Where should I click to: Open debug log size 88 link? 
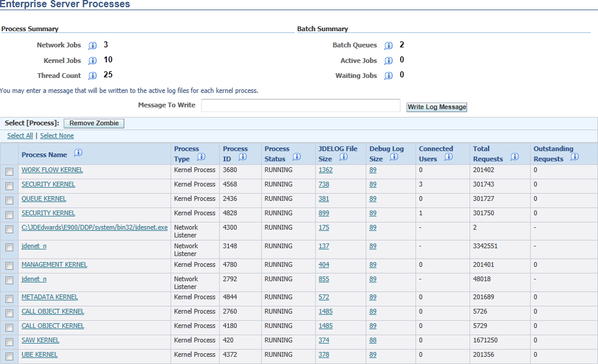coord(373,341)
